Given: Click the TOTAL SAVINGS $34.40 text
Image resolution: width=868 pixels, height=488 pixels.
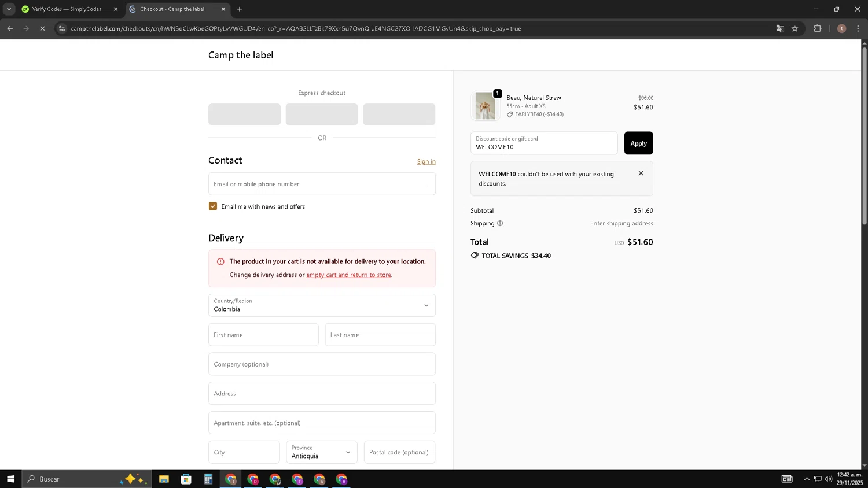Looking at the screenshot, I should 516,256.
